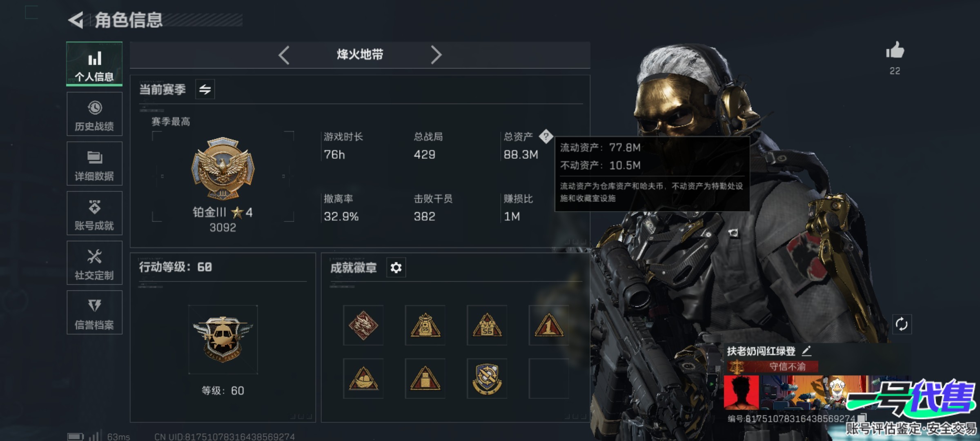Rotate character with the refresh icon

point(902,325)
